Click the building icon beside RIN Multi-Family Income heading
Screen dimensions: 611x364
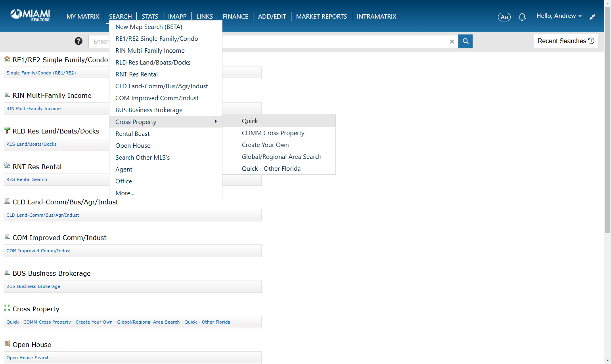click(x=7, y=94)
